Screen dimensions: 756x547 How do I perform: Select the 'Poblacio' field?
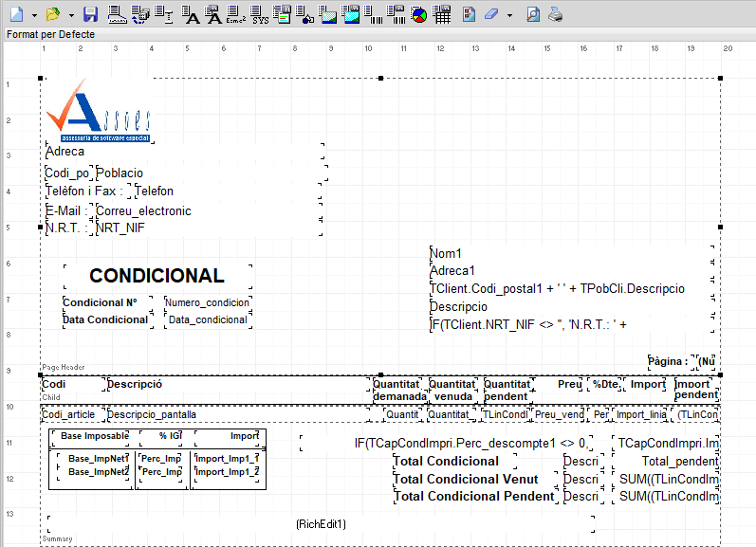tap(212, 173)
